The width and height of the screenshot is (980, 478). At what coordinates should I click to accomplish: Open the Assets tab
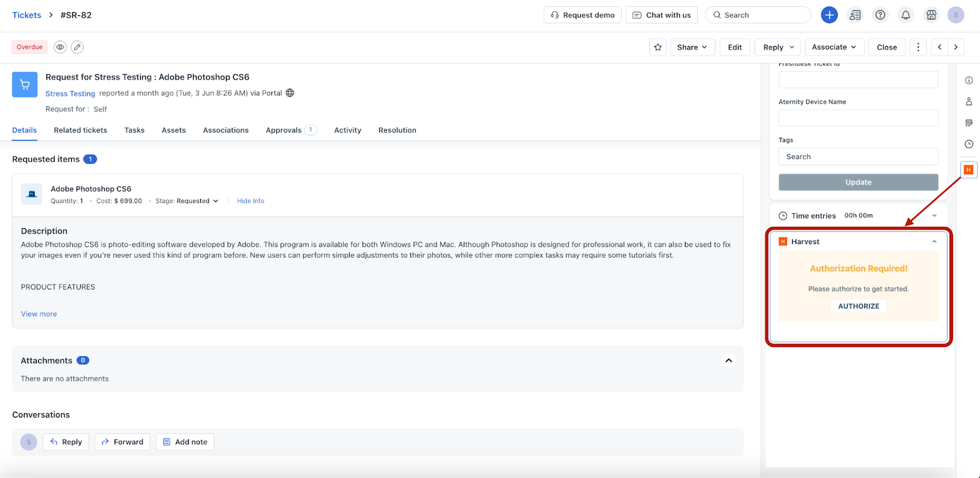click(174, 130)
